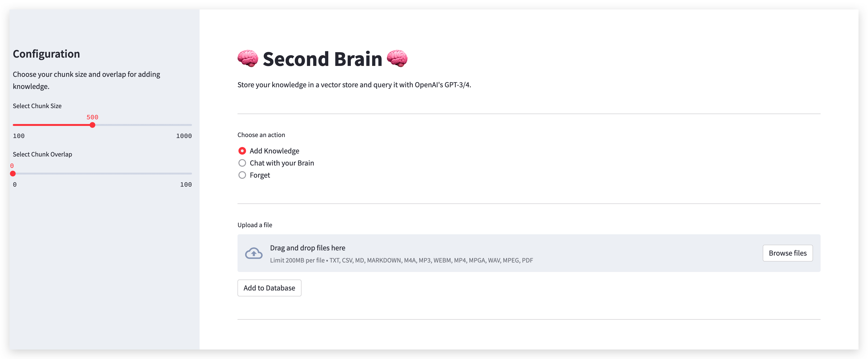Click the right brain emoji in title

[x=397, y=59]
